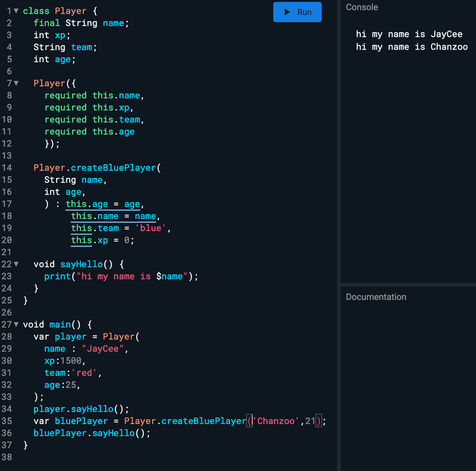Click the 'red' string literal
Image resolution: width=476 pixels, height=471 pixels.
(84, 373)
